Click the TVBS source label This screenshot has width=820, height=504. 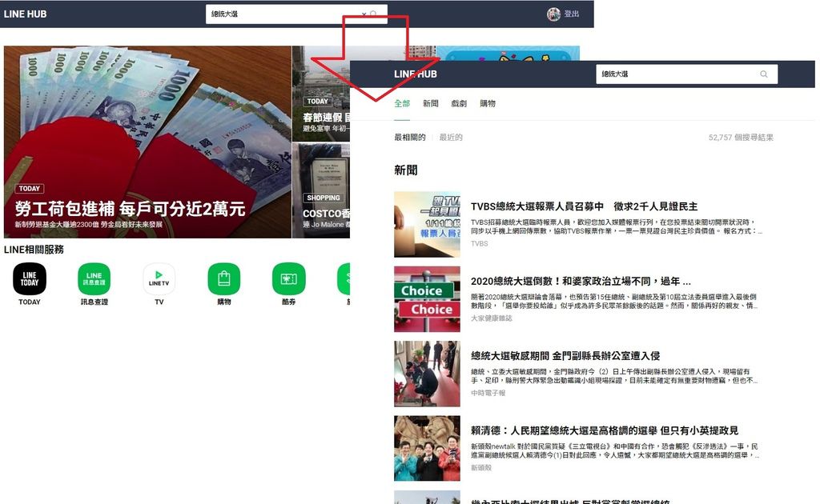coord(479,243)
